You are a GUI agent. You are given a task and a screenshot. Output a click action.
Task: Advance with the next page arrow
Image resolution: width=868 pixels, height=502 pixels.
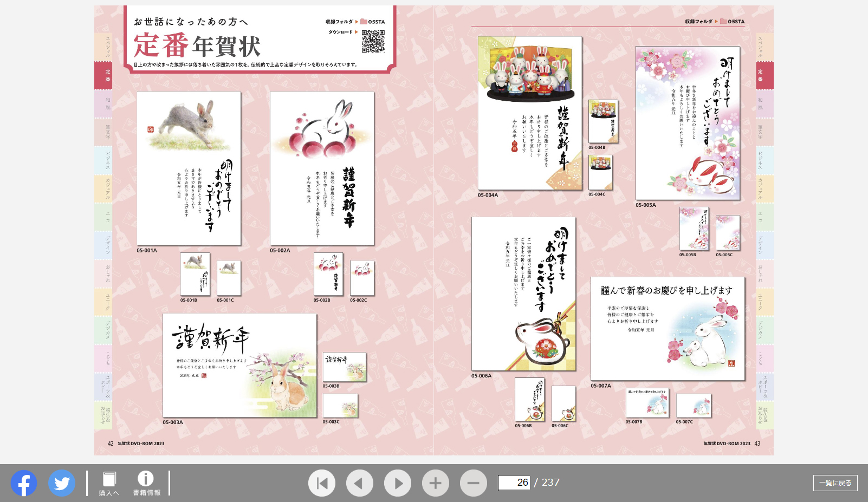pyautogui.click(x=398, y=482)
